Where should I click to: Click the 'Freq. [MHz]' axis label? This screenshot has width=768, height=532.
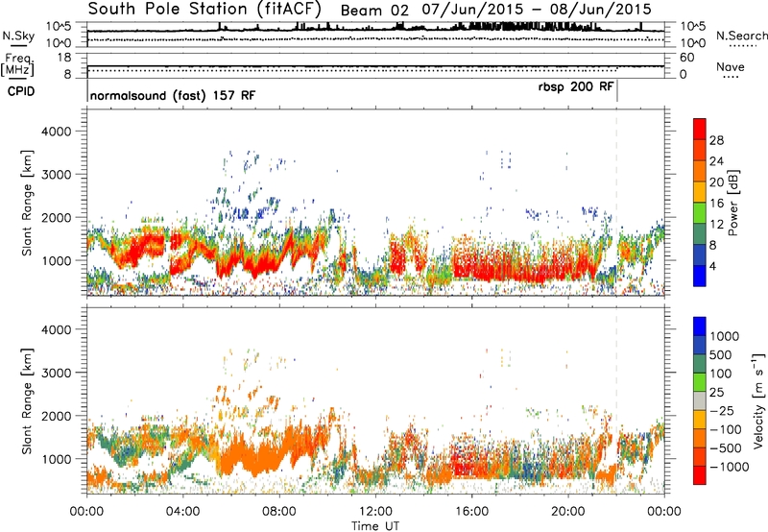[18, 65]
